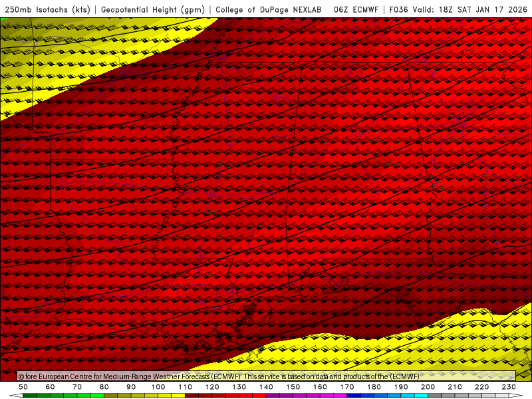Viewport: 532px width, 399px height.
Task: Click the '150' label on the color scale
Action: coord(293,387)
